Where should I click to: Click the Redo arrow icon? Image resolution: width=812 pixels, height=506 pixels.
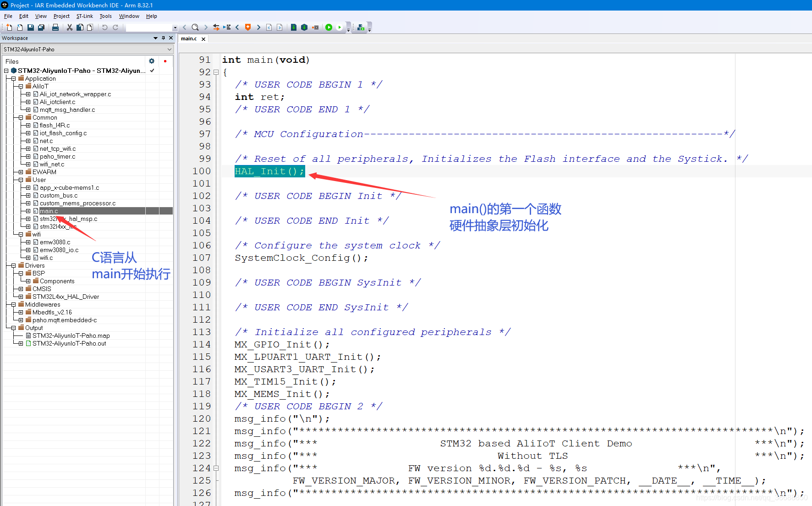pyautogui.click(x=115, y=27)
